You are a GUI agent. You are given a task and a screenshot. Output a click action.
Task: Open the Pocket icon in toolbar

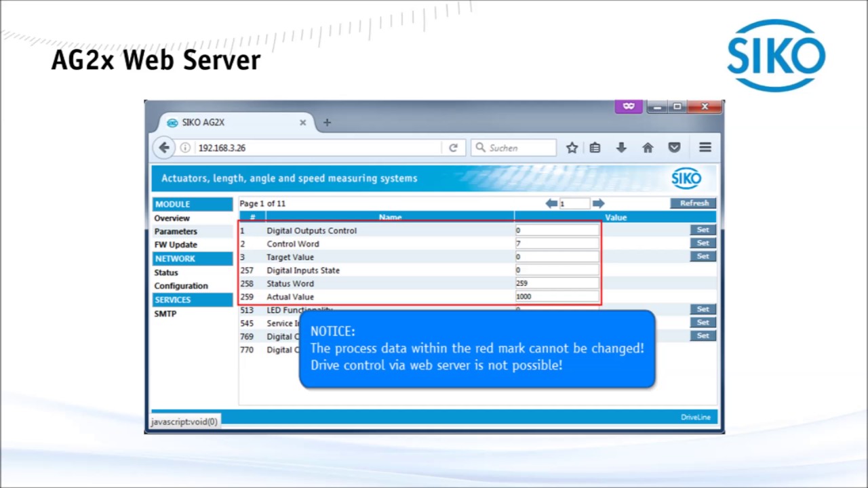(674, 148)
